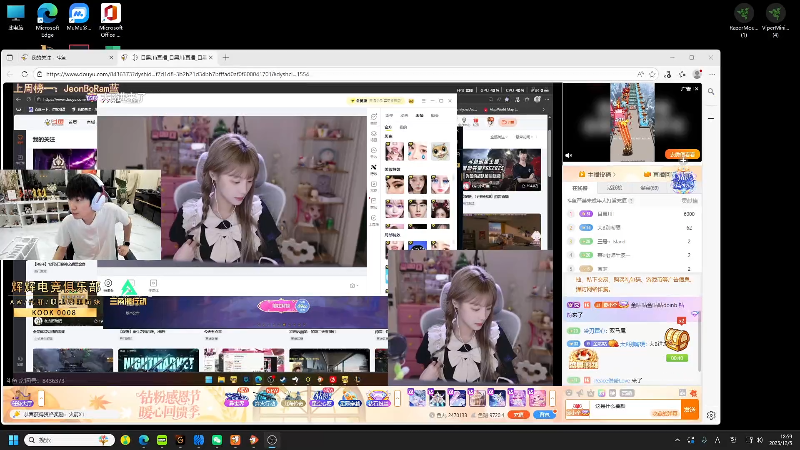
Task: Open the Razer mouse tray shortcut icon
Action: point(743,20)
